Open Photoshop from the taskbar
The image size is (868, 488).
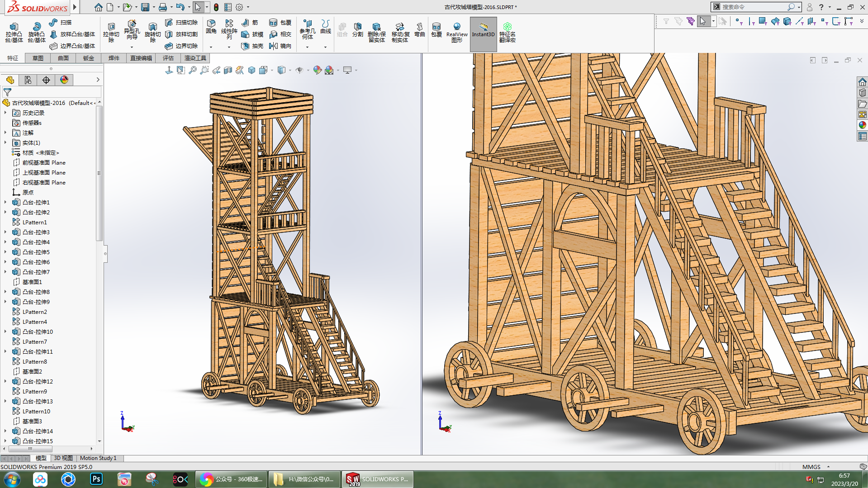click(x=96, y=479)
